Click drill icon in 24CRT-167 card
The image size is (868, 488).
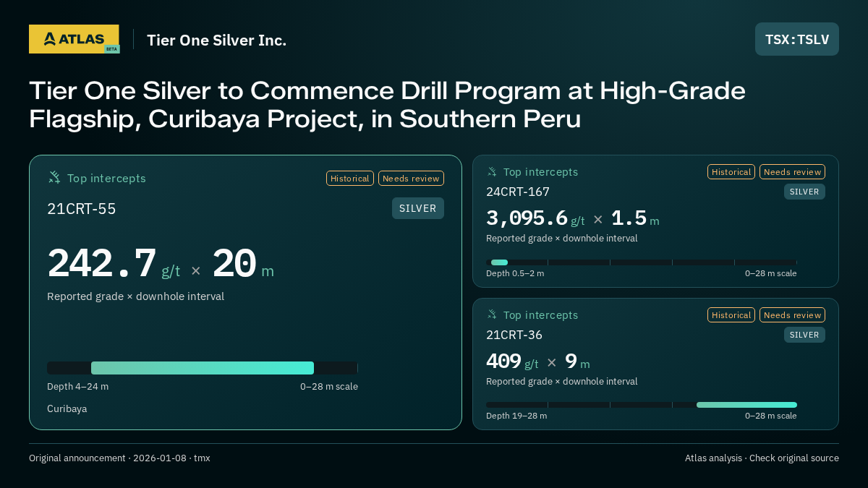pyautogui.click(x=493, y=172)
